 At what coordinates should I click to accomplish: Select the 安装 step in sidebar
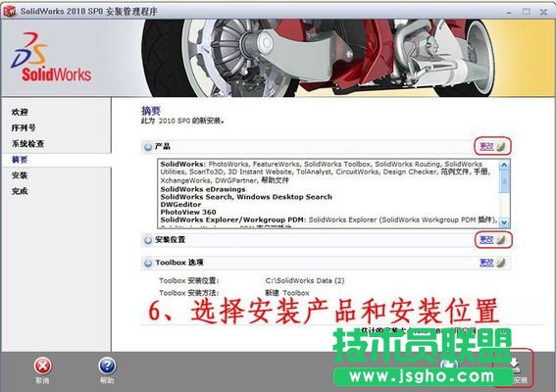point(20,175)
